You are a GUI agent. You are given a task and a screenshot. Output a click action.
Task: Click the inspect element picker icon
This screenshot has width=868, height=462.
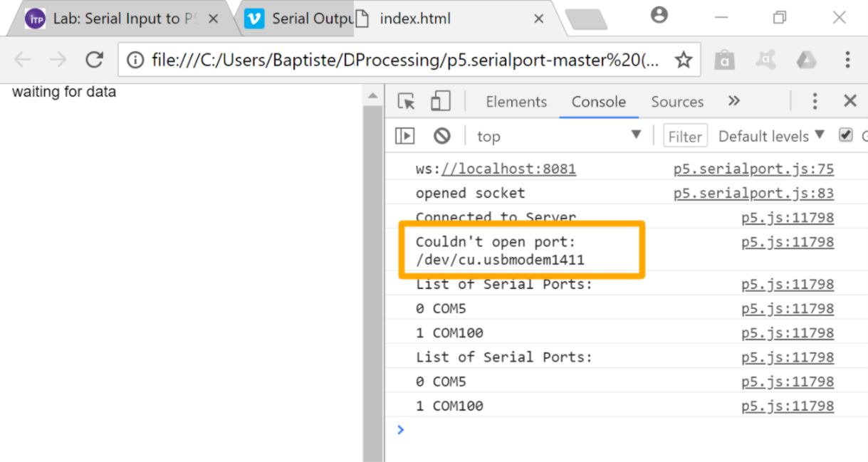(x=407, y=102)
